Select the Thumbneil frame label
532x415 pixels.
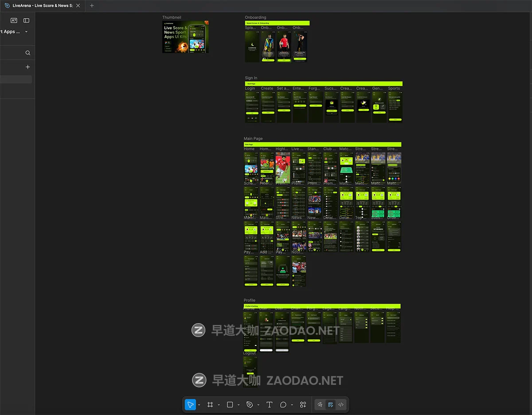pos(172,18)
